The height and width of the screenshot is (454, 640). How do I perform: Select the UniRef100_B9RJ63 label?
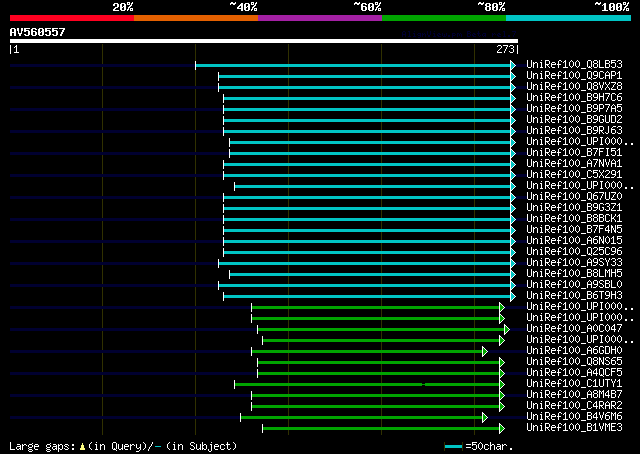pyautogui.click(x=574, y=131)
